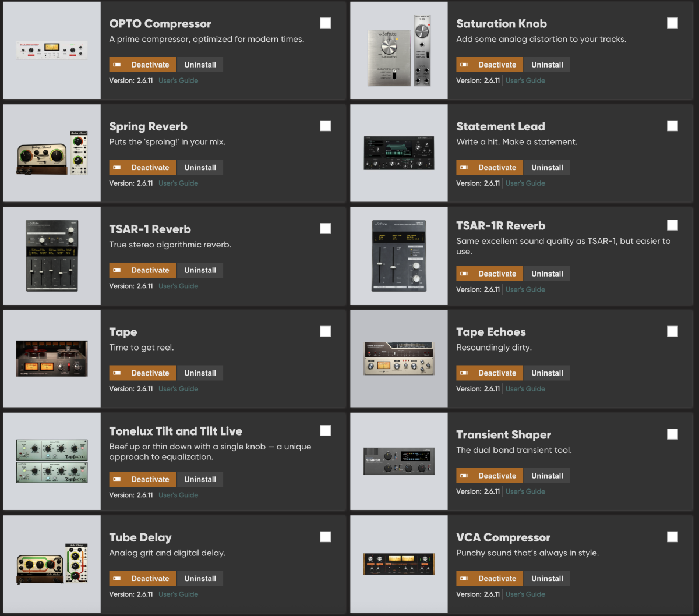Enable the Tube Delay selection checkbox
Viewport: 699px width, 616px height.
coord(326,537)
